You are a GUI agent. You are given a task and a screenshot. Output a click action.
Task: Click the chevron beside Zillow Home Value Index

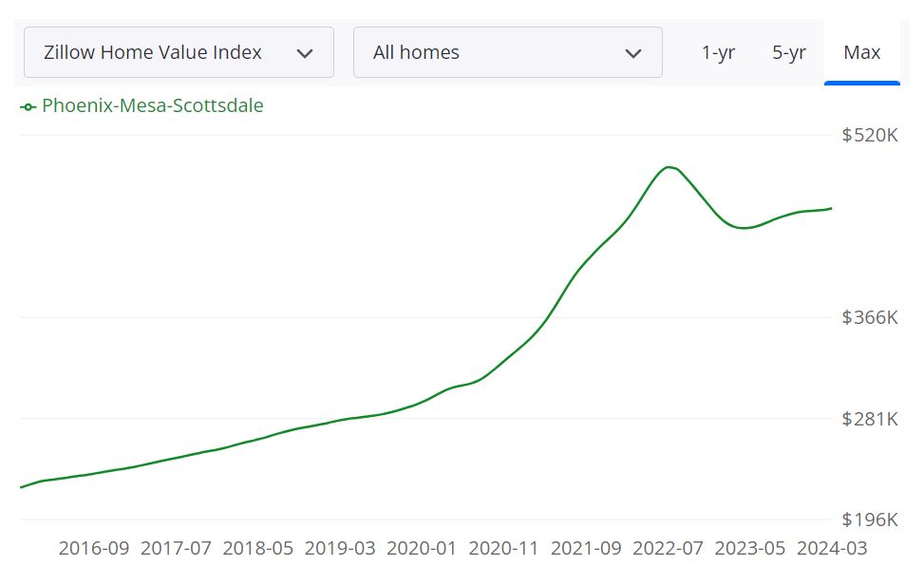click(305, 53)
